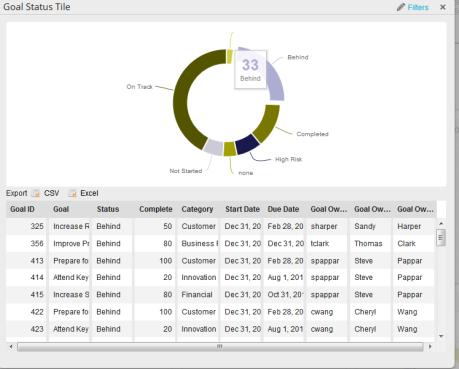Select the none chart segment at bottom
The width and height of the screenshot is (459, 369).
click(x=230, y=149)
